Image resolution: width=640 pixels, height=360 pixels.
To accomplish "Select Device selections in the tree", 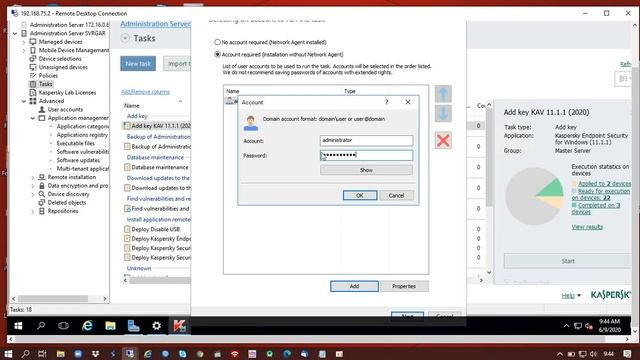I will tap(60, 59).
